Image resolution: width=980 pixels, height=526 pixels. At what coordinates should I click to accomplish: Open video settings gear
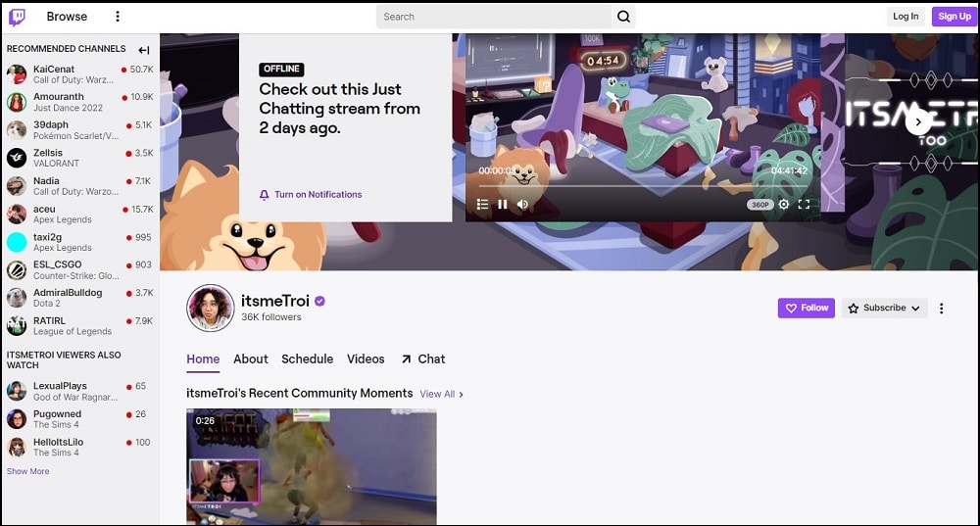coord(784,205)
